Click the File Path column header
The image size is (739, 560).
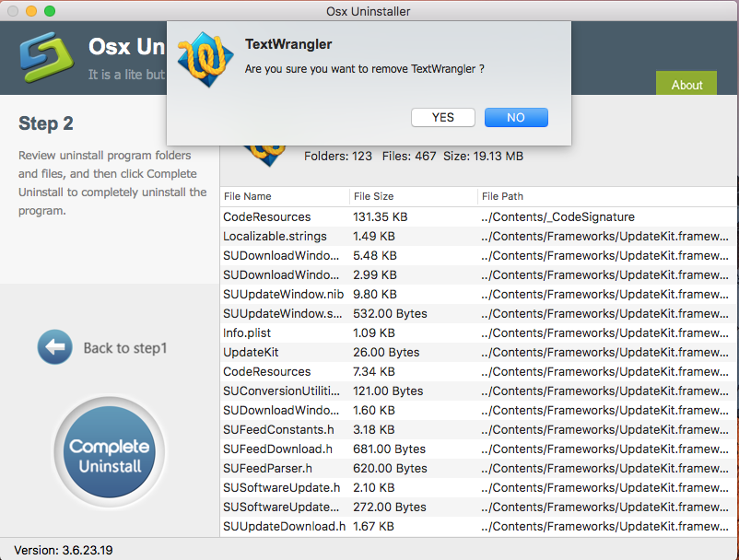(x=502, y=196)
